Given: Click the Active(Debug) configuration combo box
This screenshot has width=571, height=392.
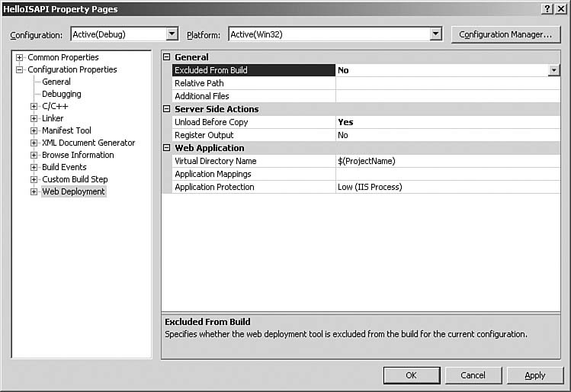Looking at the screenshot, I should tap(124, 34).
